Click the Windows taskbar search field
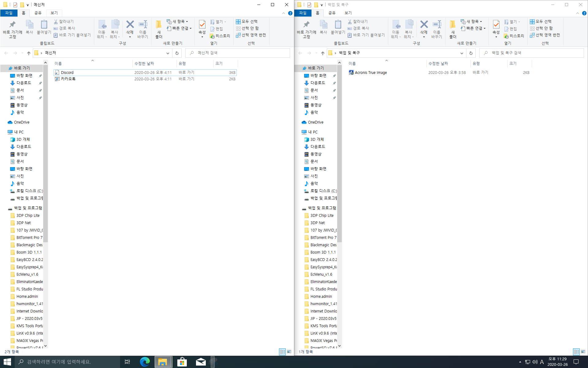588x368 pixels. (67, 362)
